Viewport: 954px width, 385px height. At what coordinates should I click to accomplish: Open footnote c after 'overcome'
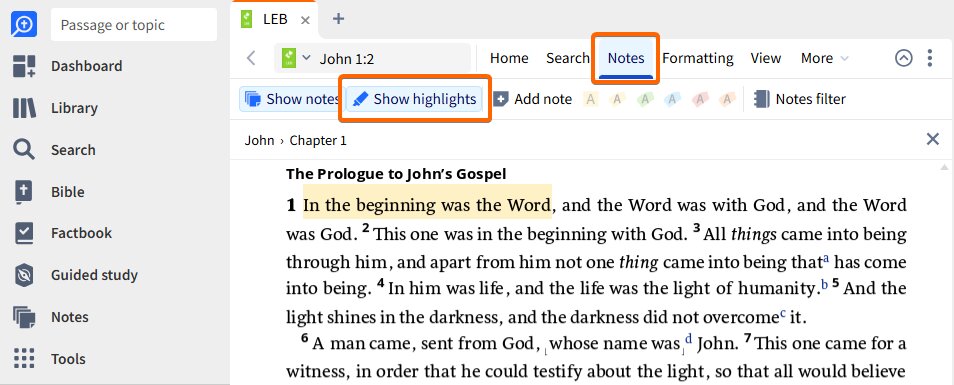(783, 313)
